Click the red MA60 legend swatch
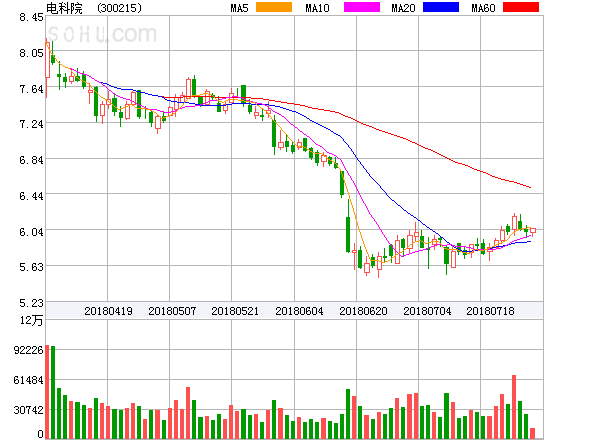This screenshot has height=440, width=600. click(x=521, y=7)
